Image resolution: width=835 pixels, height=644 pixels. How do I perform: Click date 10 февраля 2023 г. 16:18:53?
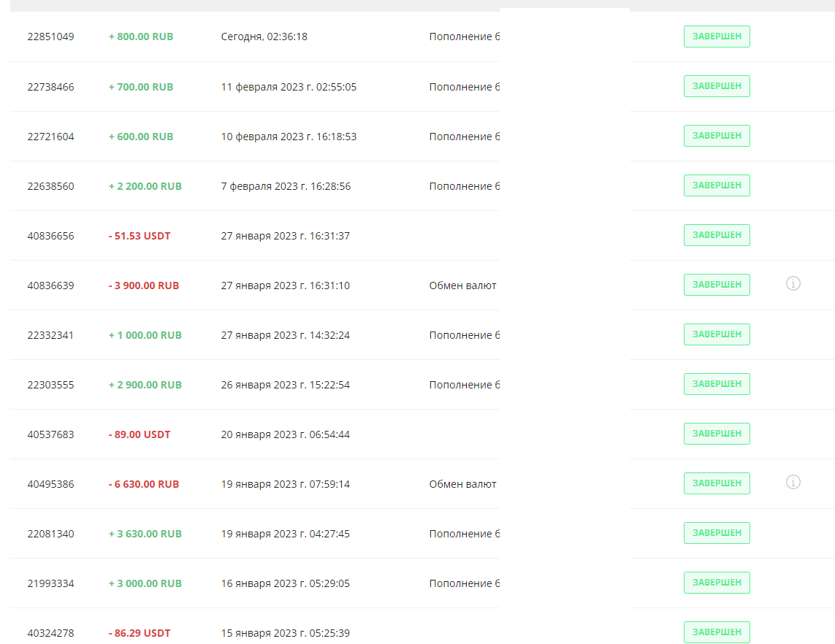click(289, 137)
